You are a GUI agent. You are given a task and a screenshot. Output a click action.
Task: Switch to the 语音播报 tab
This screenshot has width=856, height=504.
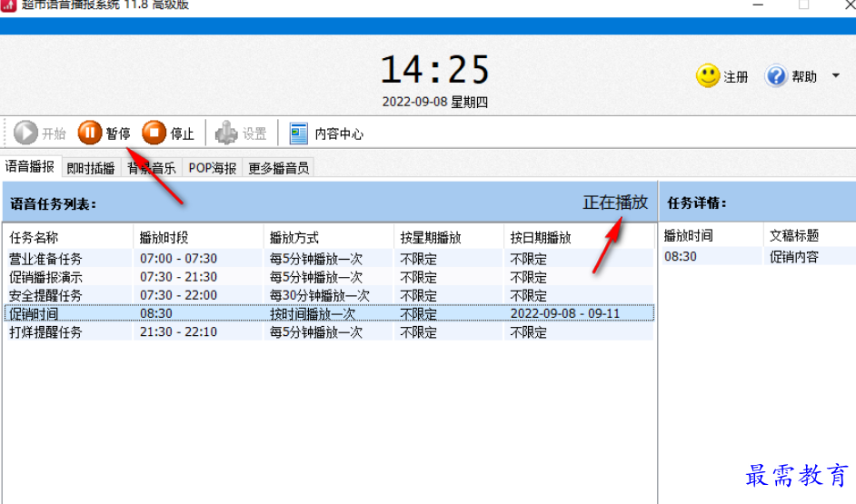tap(30, 167)
